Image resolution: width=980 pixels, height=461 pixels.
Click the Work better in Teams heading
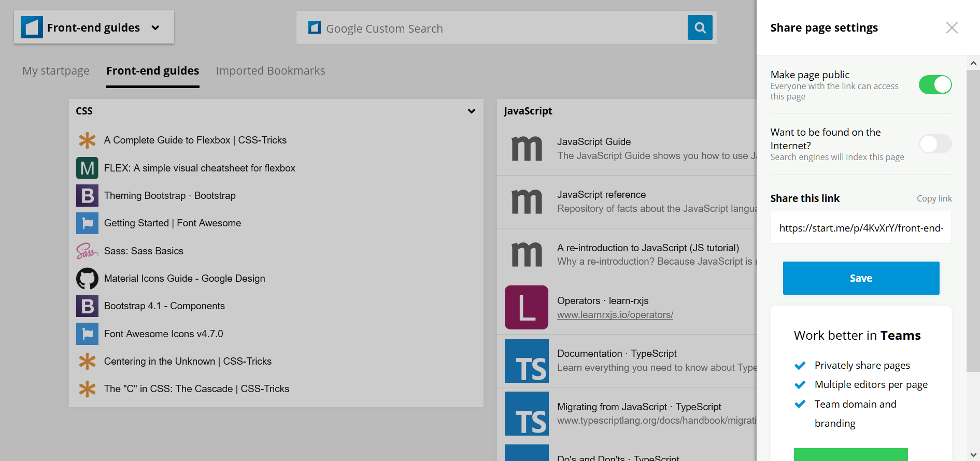tap(857, 335)
